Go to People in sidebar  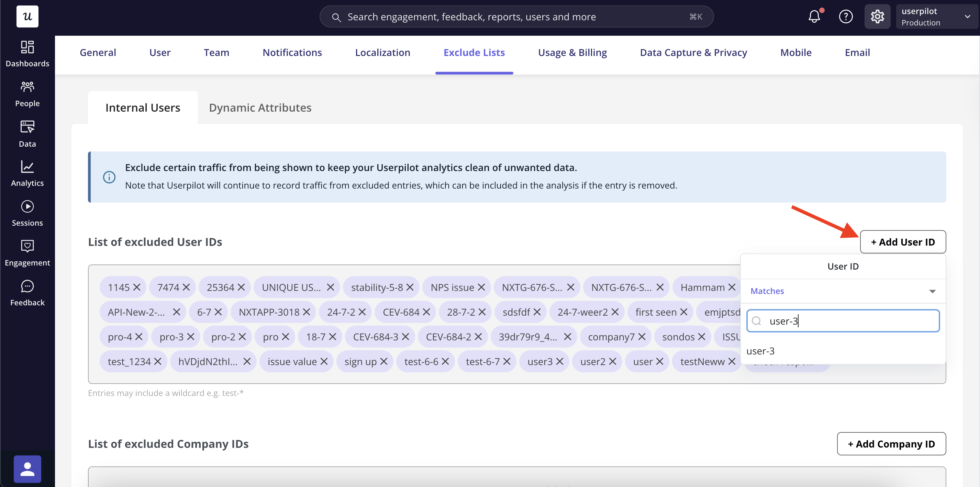[x=27, y=94]
